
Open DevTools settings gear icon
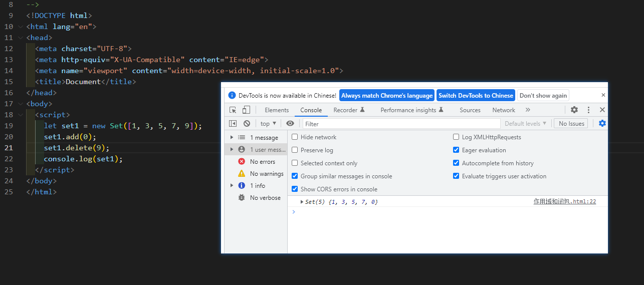coord(574,110)
